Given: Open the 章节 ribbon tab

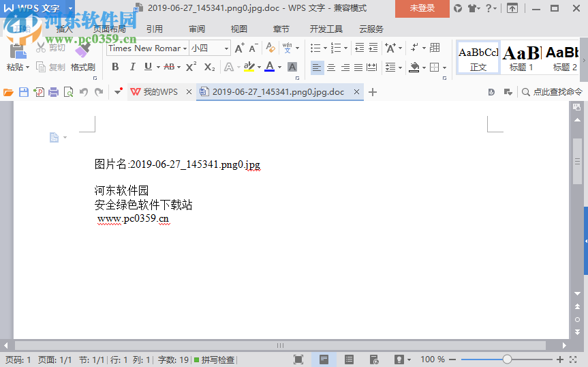Looking at the screenshot, I should click(281, 29).
